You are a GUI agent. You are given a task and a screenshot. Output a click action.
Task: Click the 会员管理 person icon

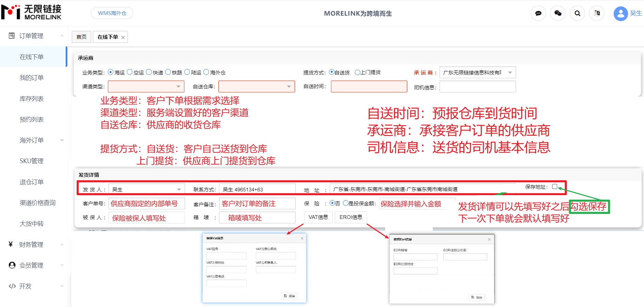(x=12, y=265)
